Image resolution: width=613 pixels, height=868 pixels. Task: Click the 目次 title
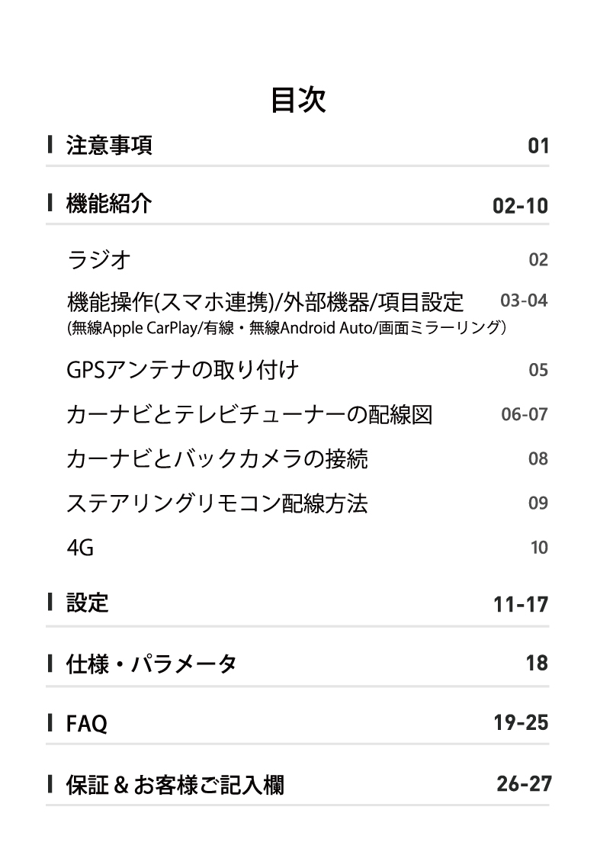point(298,100)
